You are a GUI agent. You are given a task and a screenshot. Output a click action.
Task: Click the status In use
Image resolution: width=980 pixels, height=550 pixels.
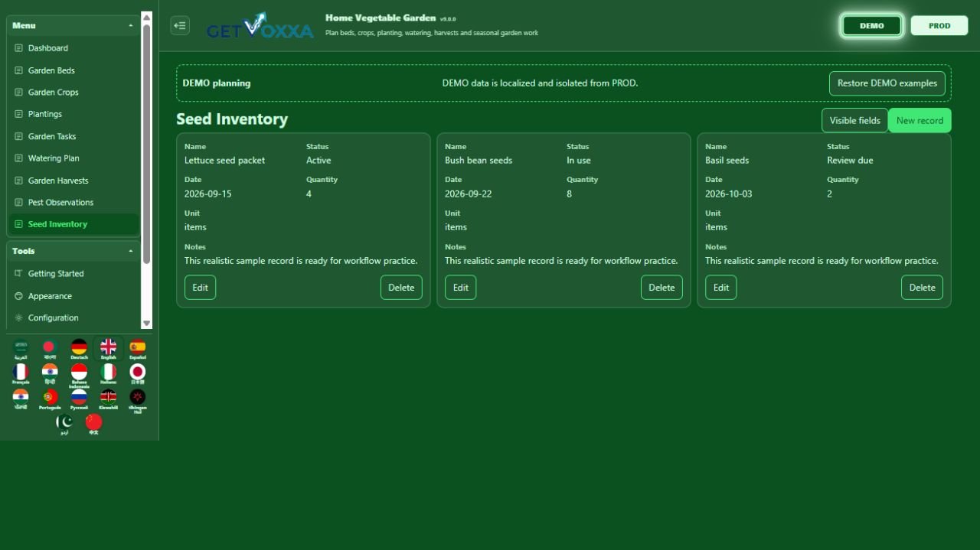point(579,161)
